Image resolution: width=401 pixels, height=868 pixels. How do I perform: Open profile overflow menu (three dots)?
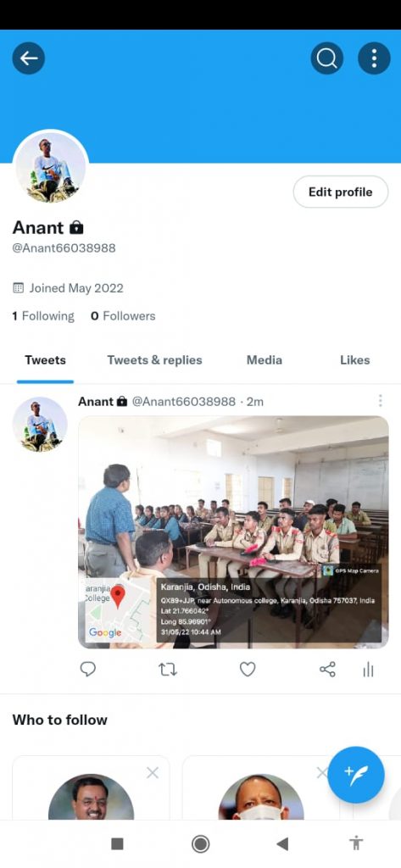[375, 58]
